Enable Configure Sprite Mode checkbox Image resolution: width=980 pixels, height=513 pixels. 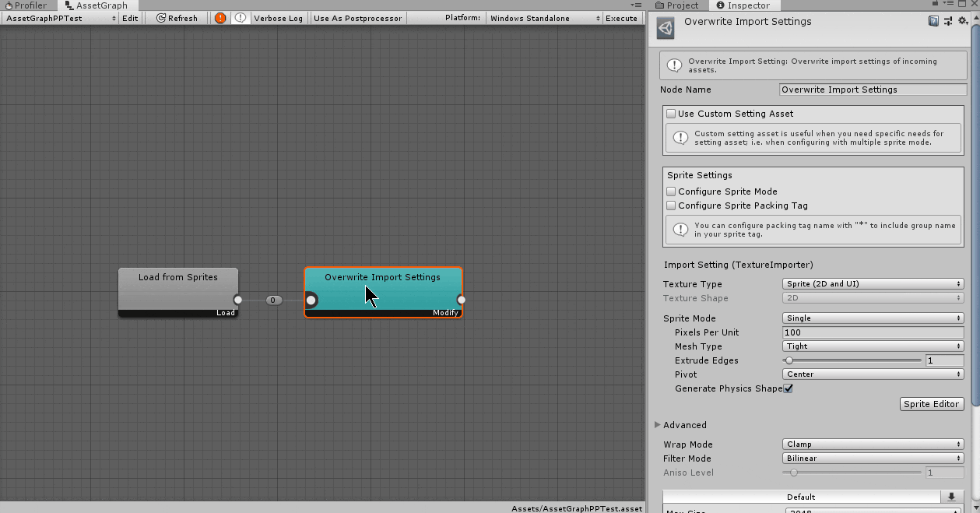[x=671, y=191]
